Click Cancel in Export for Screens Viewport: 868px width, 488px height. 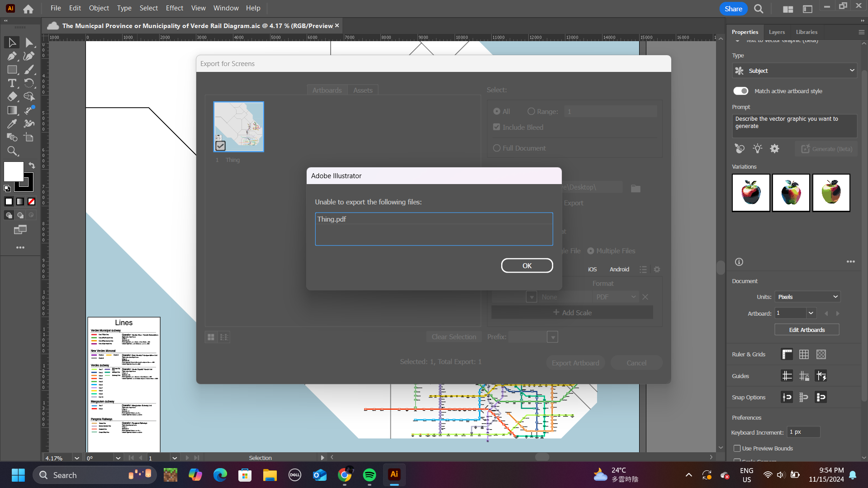coord(636,363)
